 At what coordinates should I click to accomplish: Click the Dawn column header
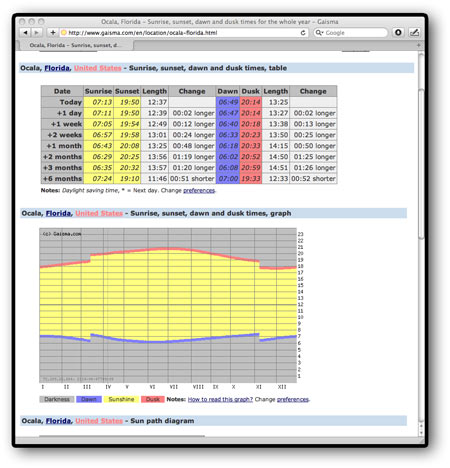(228, 91)
